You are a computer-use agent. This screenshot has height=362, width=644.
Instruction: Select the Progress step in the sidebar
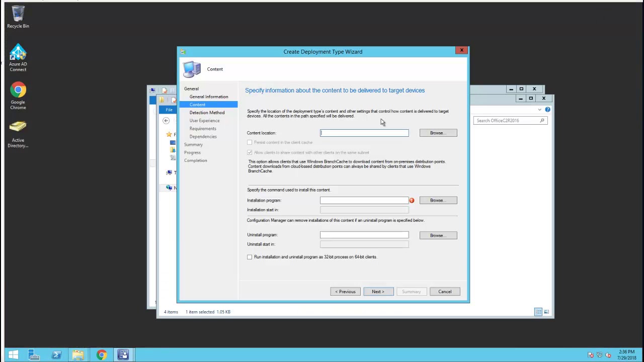(x=192, y=153)
